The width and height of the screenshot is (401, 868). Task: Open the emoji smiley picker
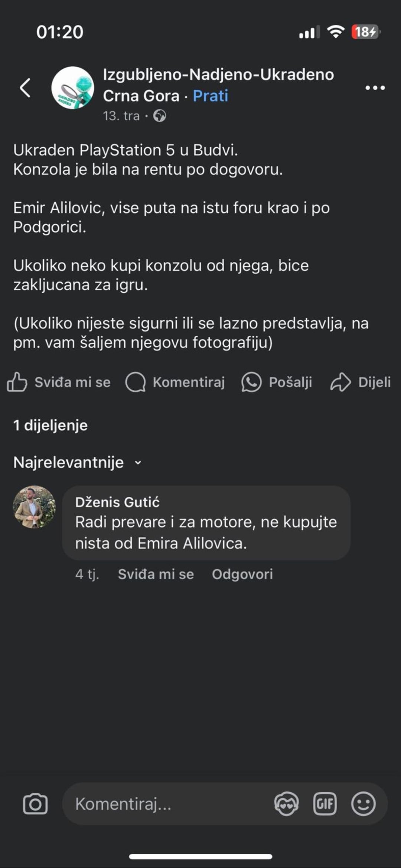[x=363, y=804]
